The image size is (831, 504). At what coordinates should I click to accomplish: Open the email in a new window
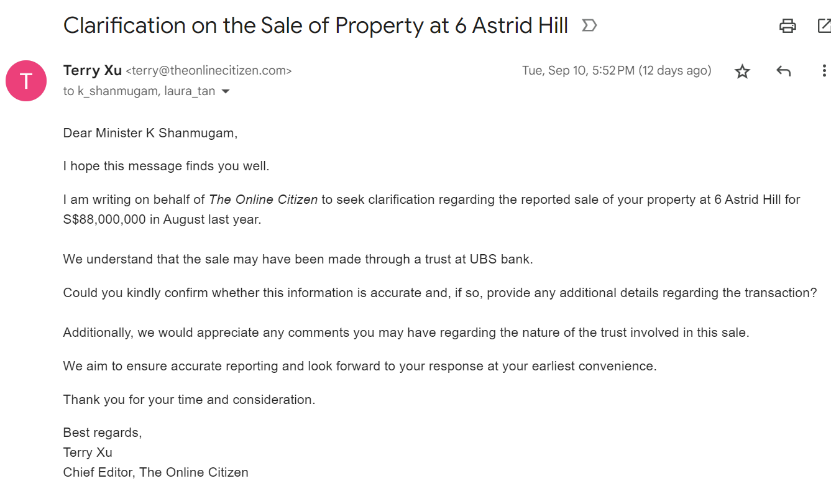pyautogui.click(x=824, y=25)
